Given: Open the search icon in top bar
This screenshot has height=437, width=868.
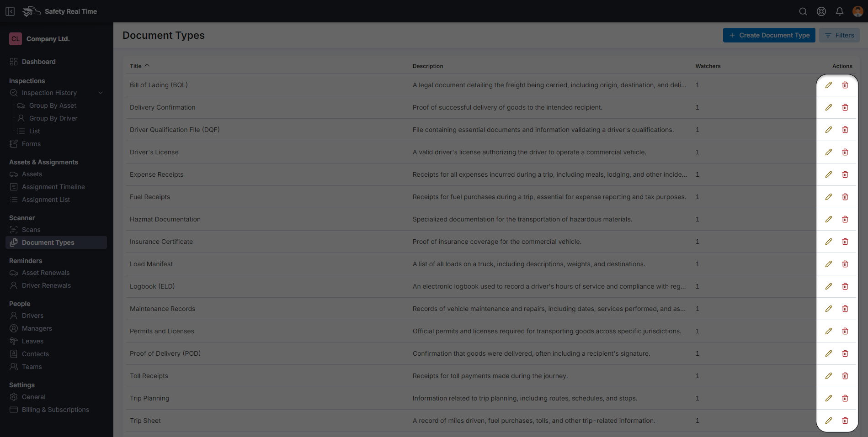Looking at the screenshot, I should pos(803,11).
